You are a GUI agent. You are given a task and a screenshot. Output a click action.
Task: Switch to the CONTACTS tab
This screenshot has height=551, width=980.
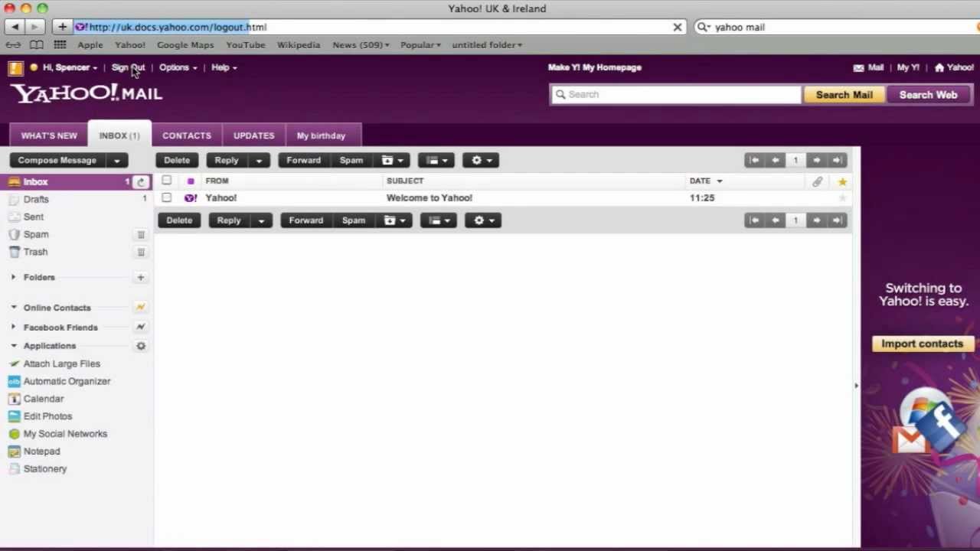click(x=187, y=135)
